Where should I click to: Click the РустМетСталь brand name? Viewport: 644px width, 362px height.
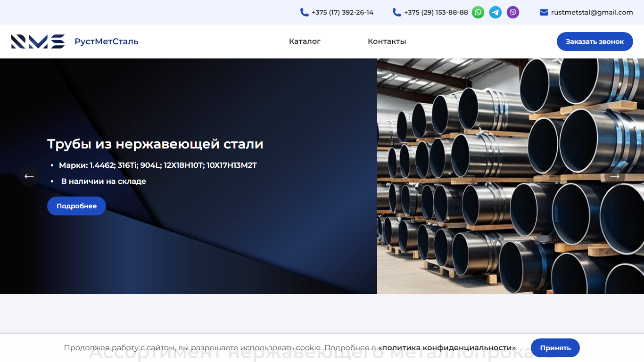pos(107,41)
